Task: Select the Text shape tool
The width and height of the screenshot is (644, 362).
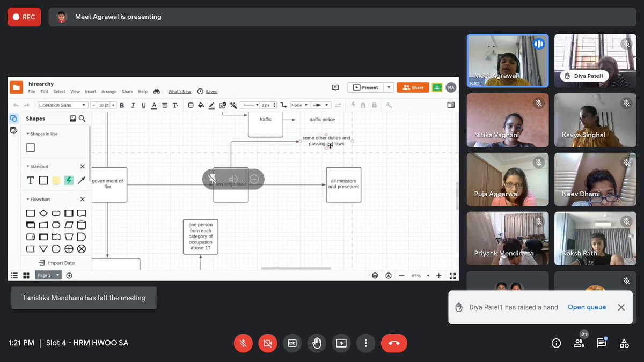Action: point(31,181)
